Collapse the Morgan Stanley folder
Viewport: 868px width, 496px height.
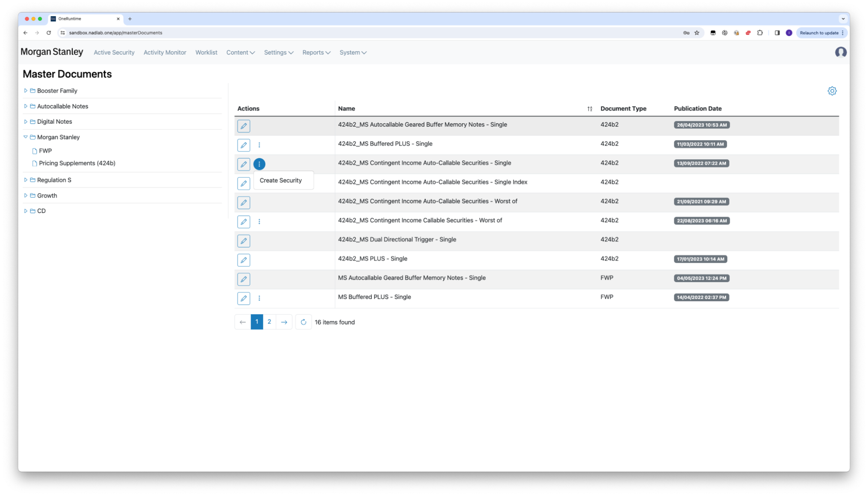[x=26, y=137]
